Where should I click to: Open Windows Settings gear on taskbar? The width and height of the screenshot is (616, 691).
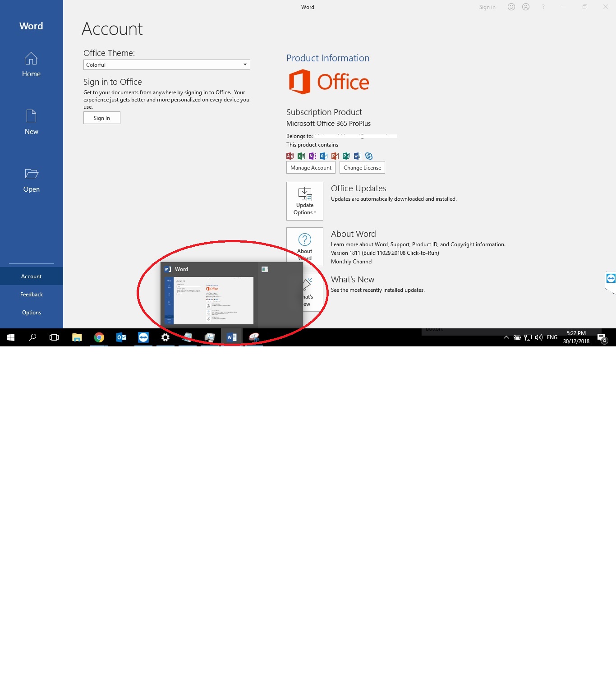[x=165, y=337]
